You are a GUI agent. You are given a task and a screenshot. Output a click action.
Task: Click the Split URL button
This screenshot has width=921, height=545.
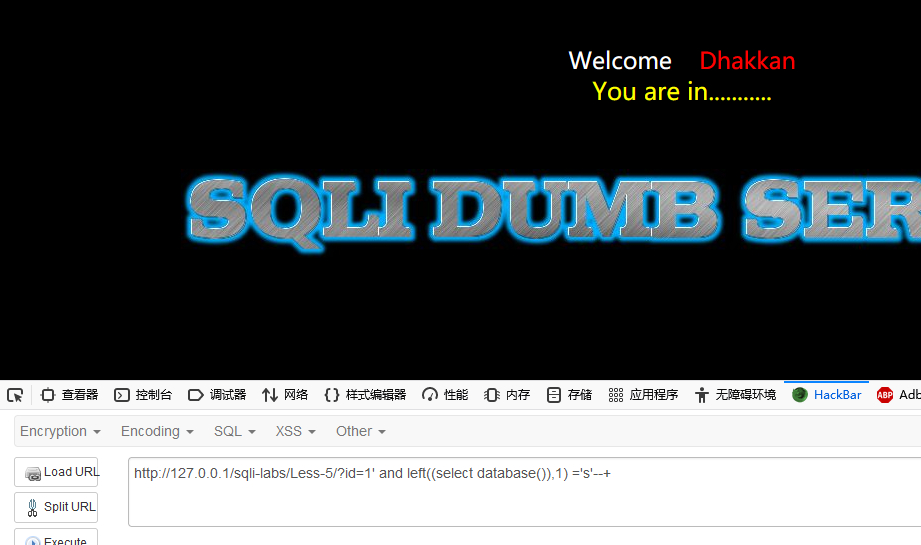pyautogui.click(x=56, y=507)
